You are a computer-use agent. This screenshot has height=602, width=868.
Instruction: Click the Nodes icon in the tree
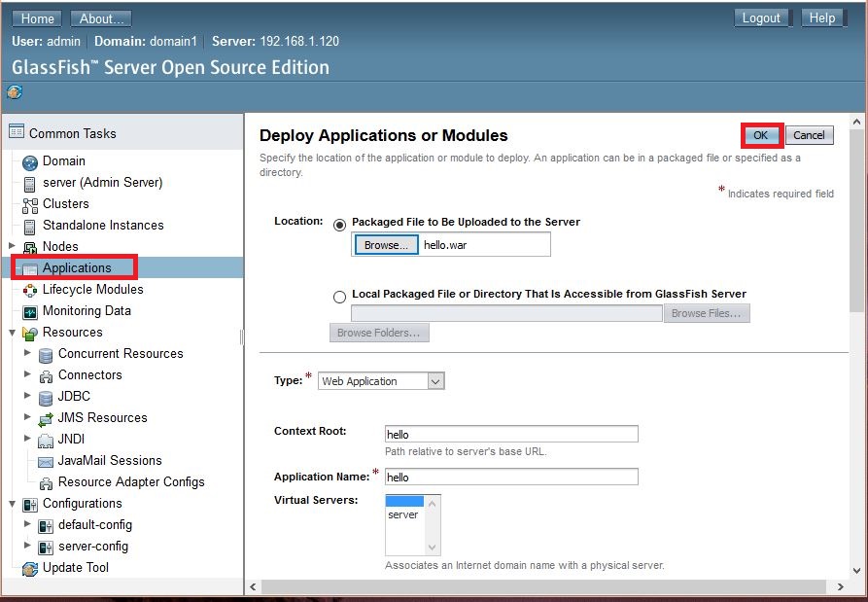(x=30, y=248)
